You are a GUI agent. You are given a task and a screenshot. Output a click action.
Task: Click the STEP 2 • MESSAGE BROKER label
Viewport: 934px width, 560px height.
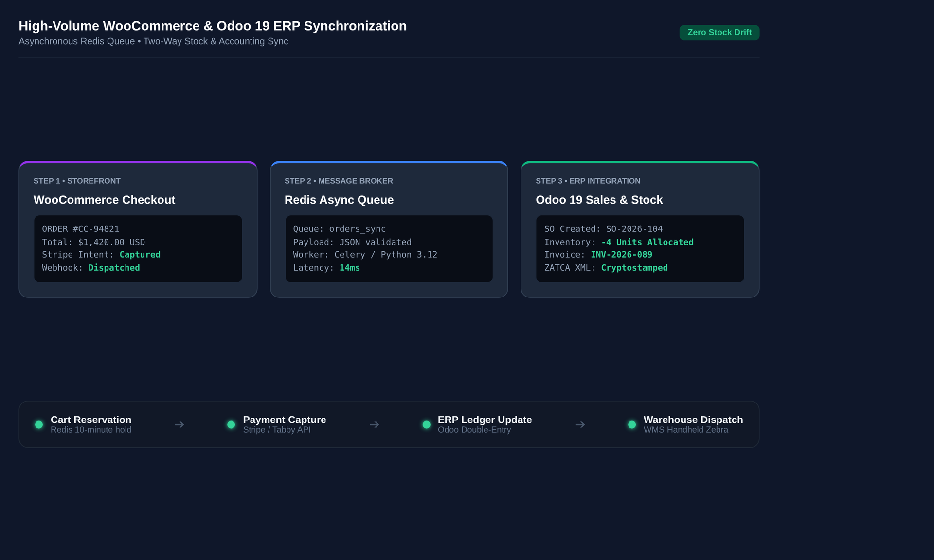point(339,181)
